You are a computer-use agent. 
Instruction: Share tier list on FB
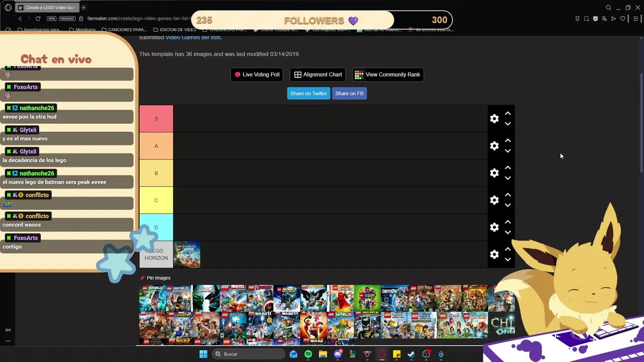(349, 94)
